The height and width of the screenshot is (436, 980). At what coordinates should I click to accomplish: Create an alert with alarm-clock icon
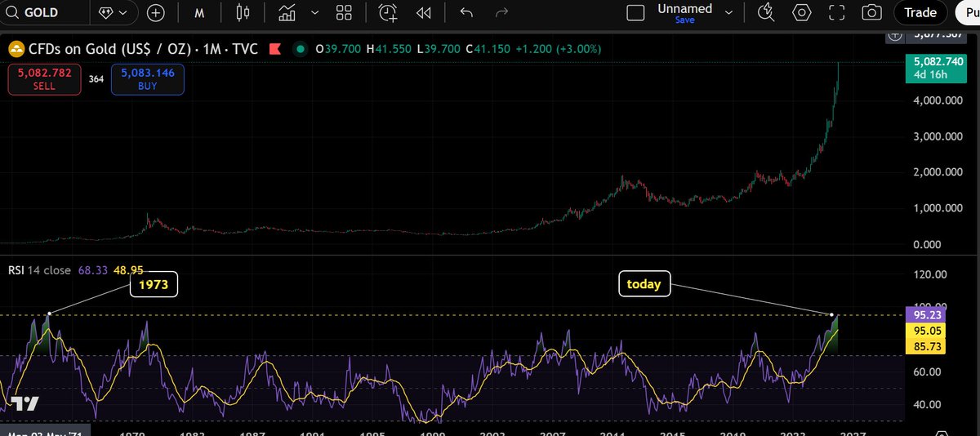[388, 12]
